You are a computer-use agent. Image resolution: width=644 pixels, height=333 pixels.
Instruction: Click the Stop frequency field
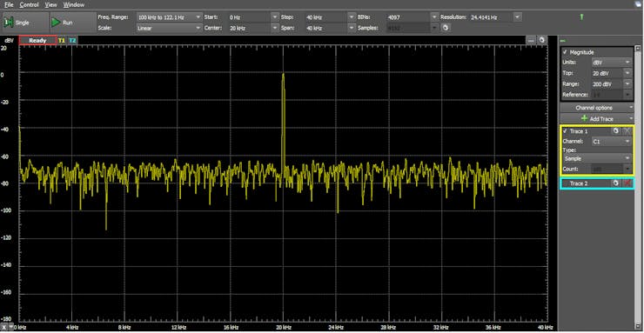pos(330,17)
